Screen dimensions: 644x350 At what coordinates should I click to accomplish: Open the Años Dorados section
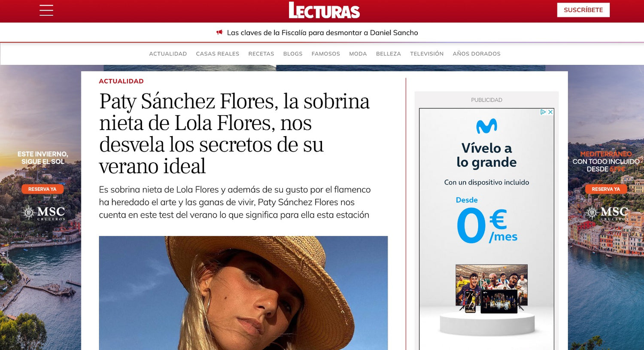click(x=477, y=54)
